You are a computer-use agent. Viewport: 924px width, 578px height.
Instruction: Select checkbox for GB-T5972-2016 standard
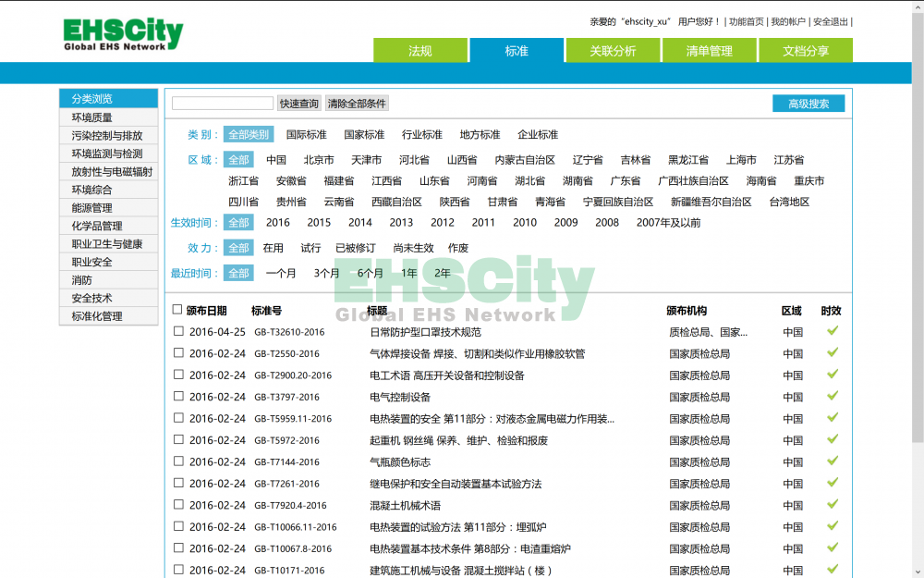coord(179,439)
